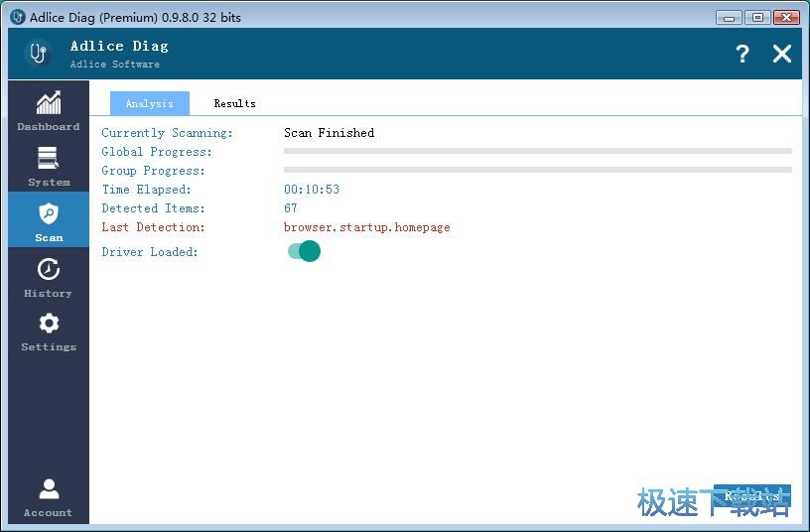Switch to the Results tab

click(234, 103)
